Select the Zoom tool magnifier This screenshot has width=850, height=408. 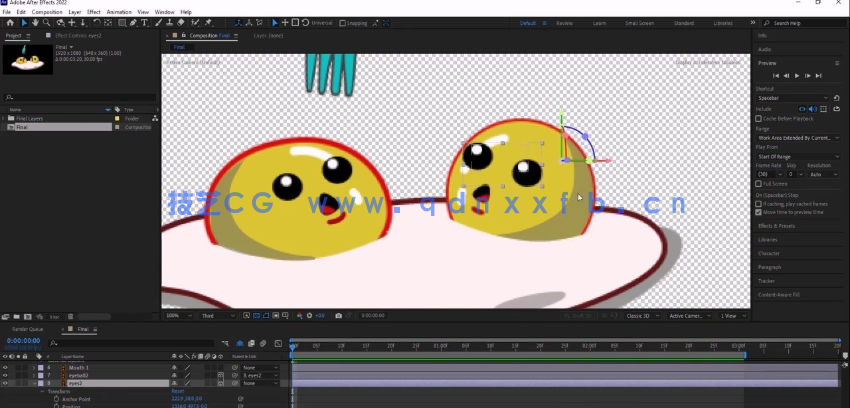[x=47, y=22]
